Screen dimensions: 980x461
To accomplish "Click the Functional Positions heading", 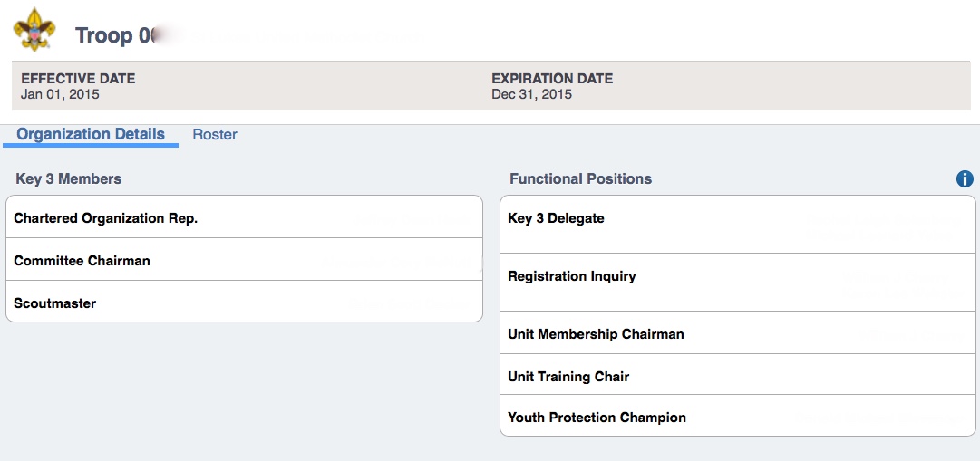I will click(x=580, y=179).
